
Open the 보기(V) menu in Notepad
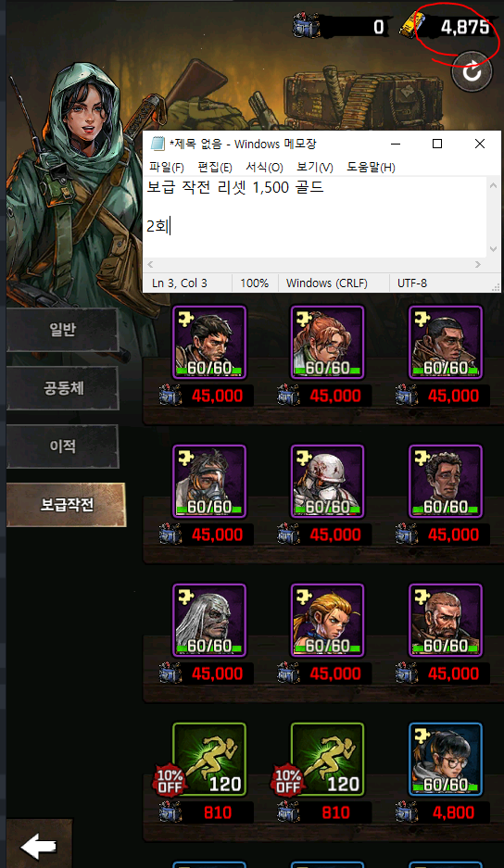tap(315, 167)
